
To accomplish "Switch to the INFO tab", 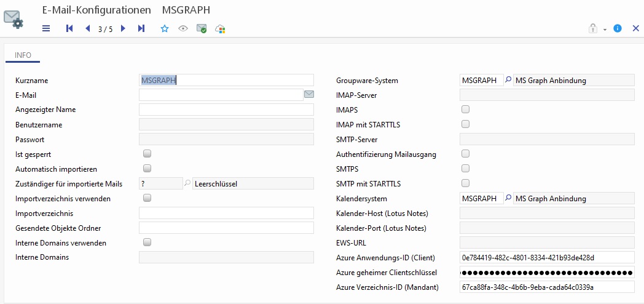I will click(23, 55).
